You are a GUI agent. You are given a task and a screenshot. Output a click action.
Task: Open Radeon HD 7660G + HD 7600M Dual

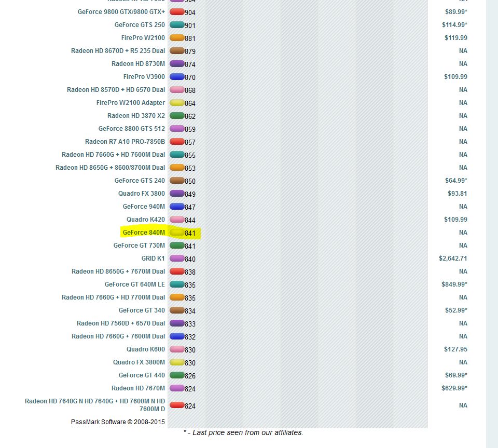[x=114, y=155]
